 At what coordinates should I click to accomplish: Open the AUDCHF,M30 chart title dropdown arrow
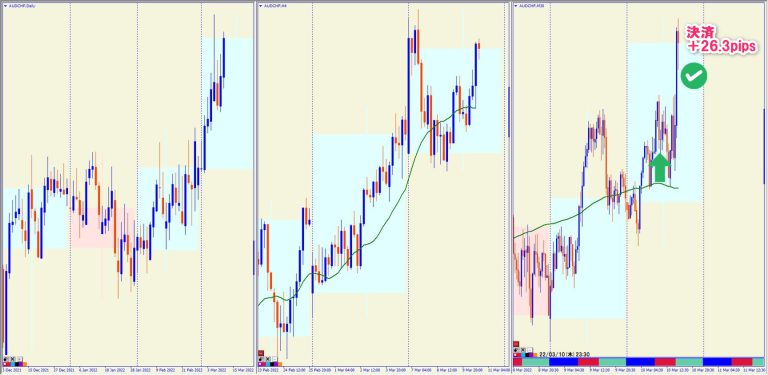click(x=516, y=6)
